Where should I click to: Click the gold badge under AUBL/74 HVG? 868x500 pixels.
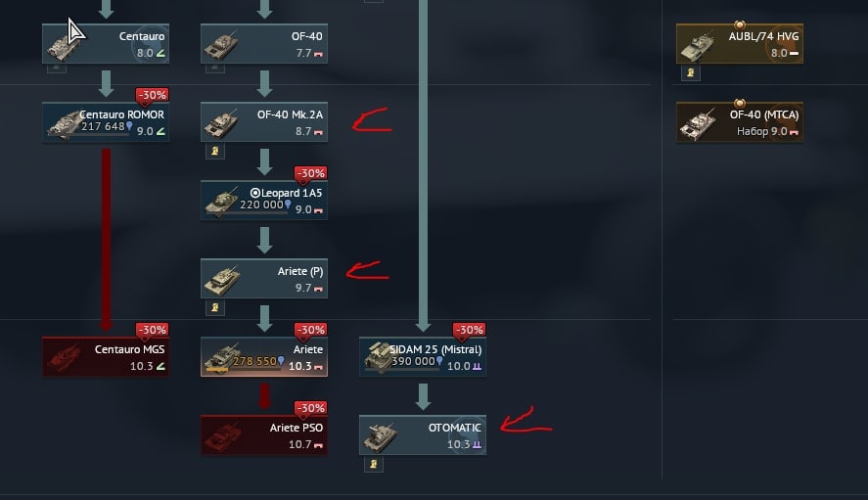click(691, 72)
